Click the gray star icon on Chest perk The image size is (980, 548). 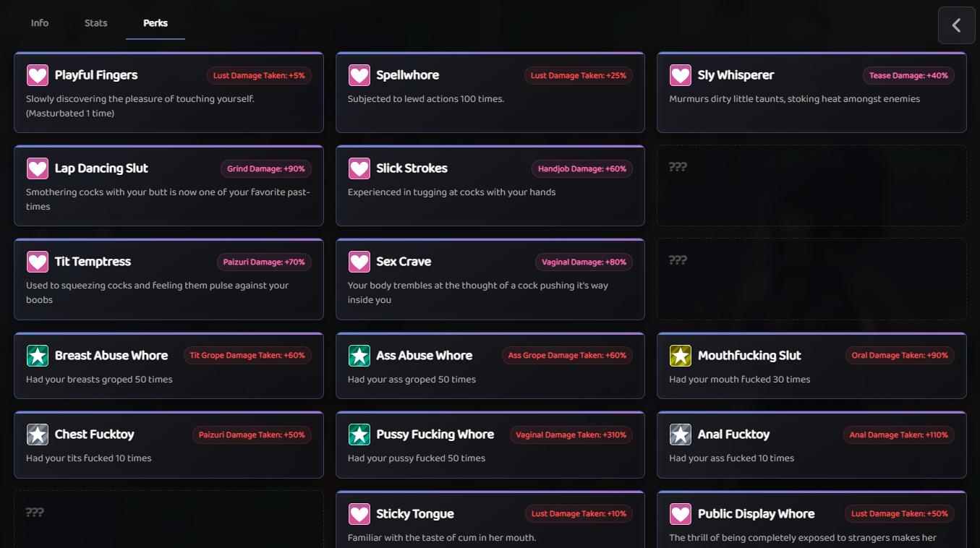pos(38,434)
